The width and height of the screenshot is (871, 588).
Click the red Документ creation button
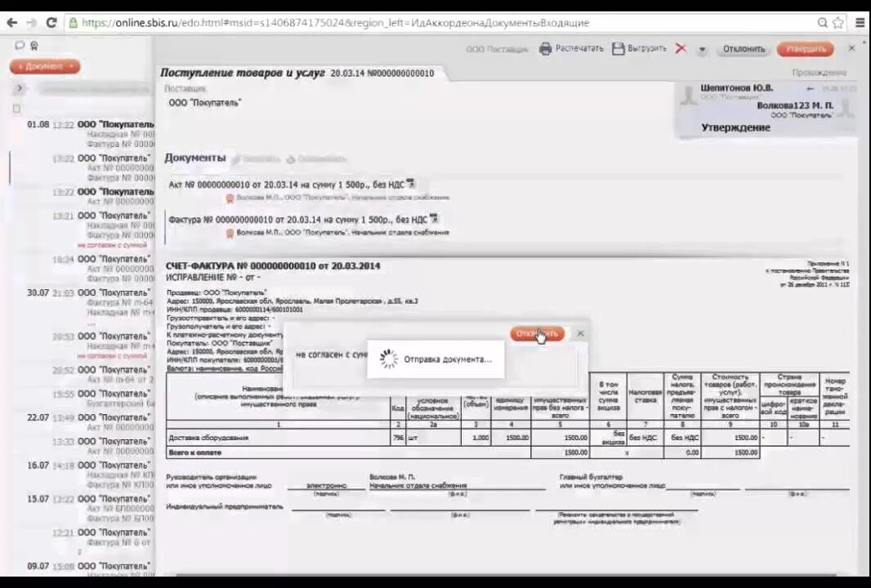tap(44, 67)
